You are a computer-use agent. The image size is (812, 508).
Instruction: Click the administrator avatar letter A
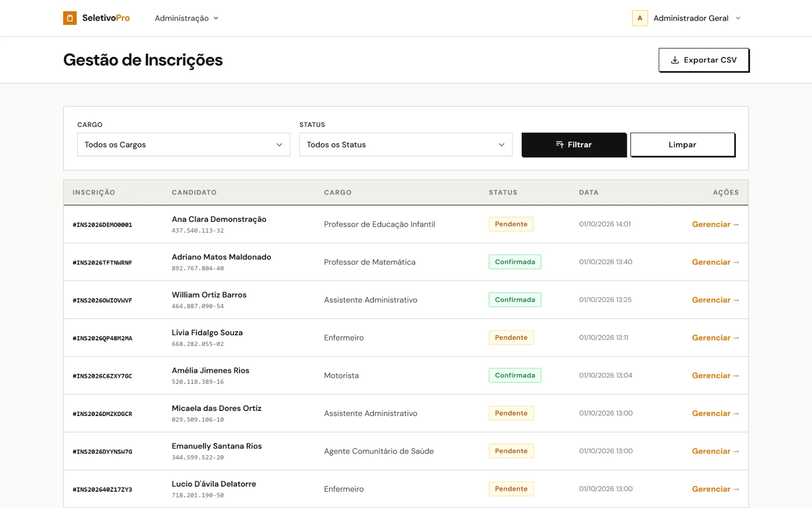click(639, 18)
